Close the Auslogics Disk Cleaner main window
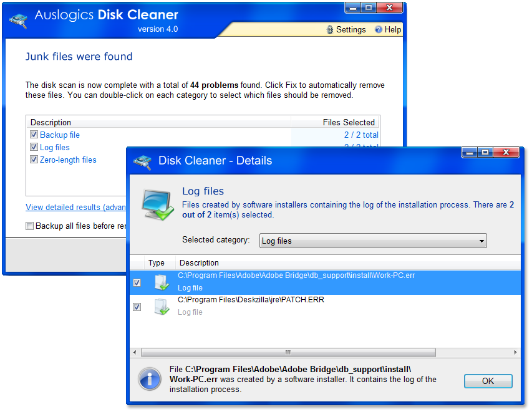This screenshot has height=412, width=532. 390,7
